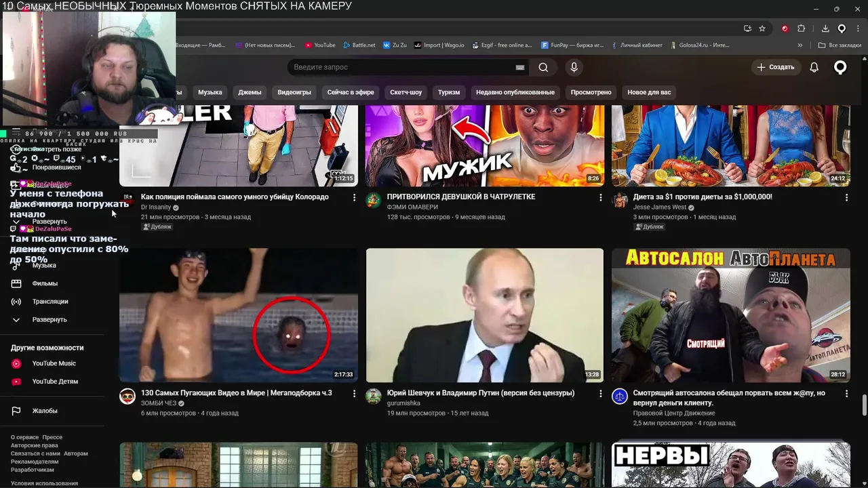Open options for 130 Самых Пугающих video
The height and width of the screenshot is (488, 868).
pos(354,393)
